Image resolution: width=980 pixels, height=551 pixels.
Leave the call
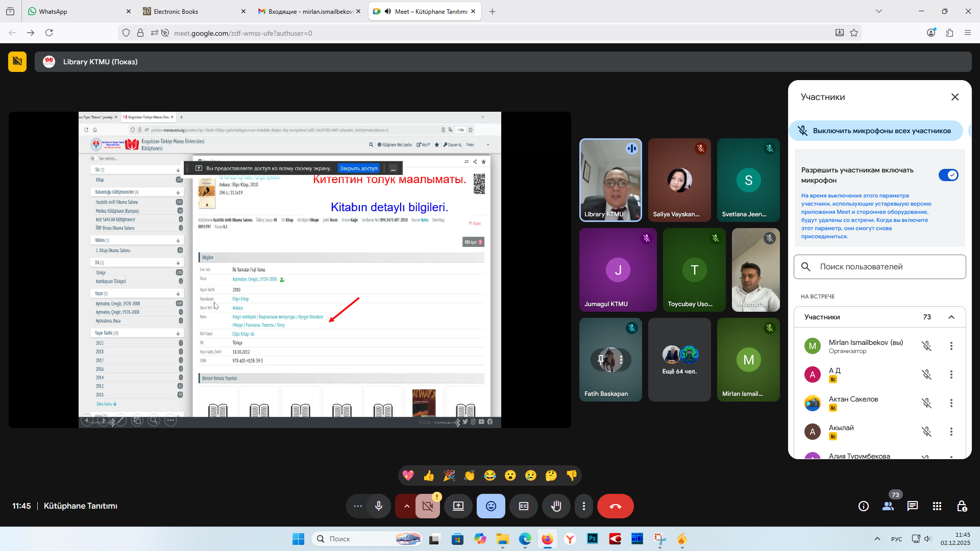615,506
